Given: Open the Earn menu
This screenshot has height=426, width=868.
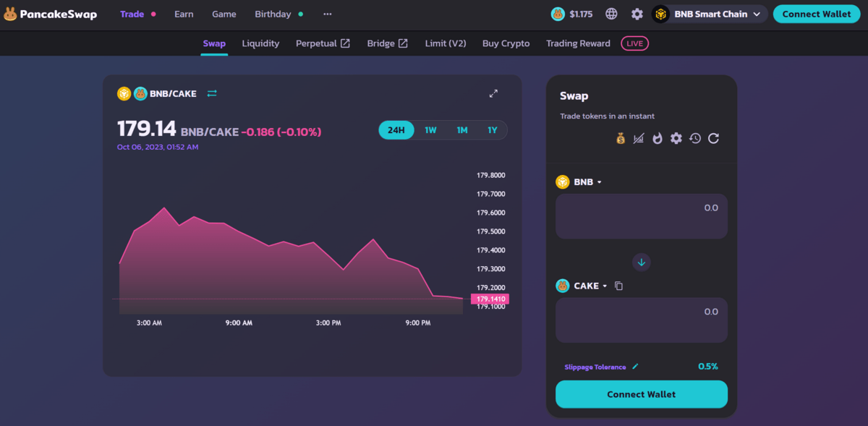Looking at the screenshot, I should pos(184,14).
